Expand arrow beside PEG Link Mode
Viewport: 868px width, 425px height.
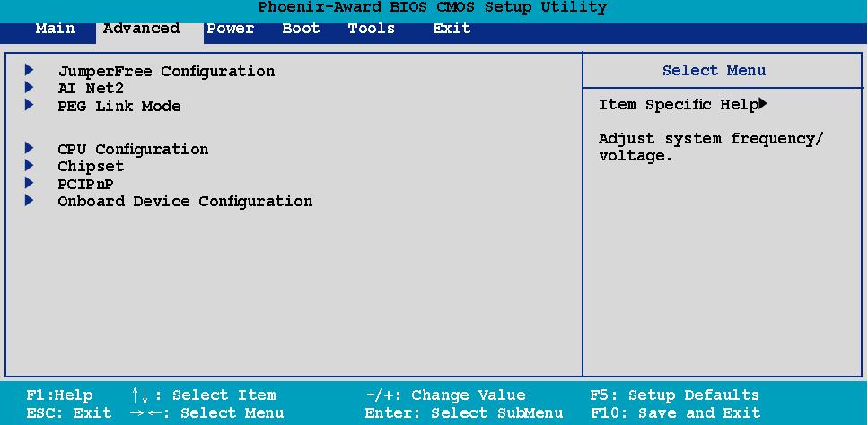tap(30, 105)
